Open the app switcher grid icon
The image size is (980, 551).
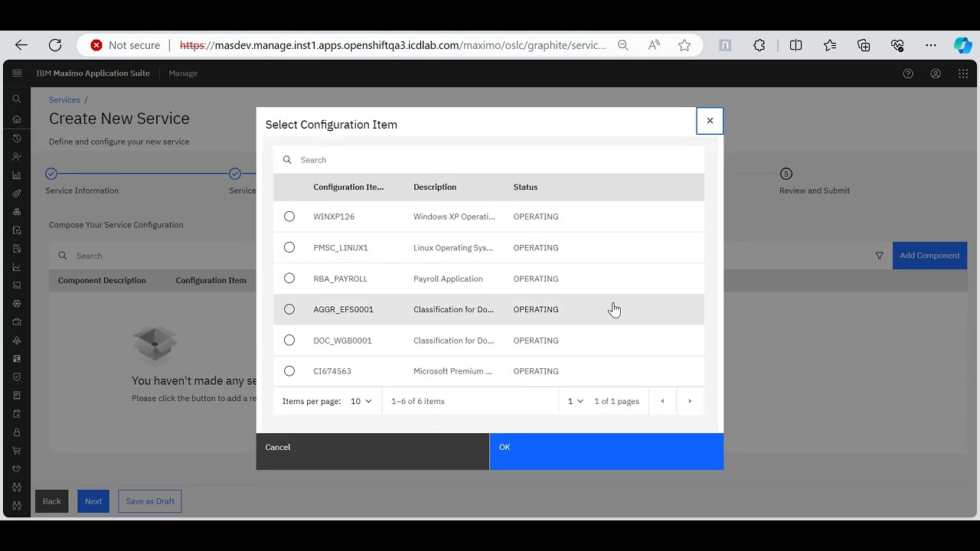(x=963, y=73)
